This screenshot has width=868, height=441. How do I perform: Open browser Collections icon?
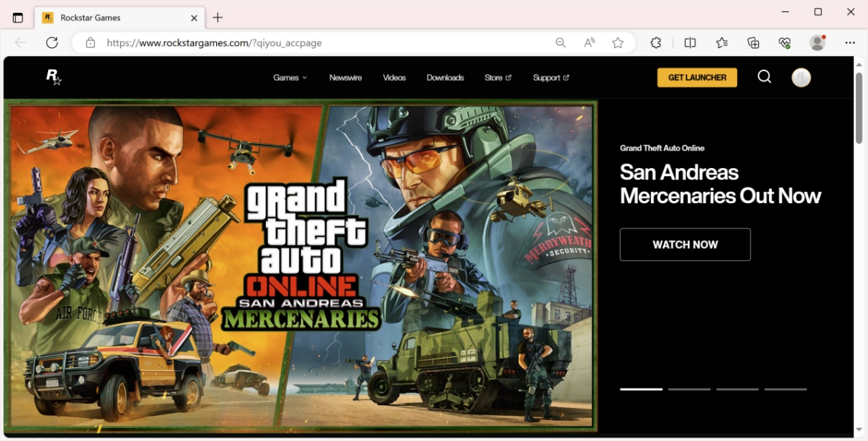(x=753, y=43)
